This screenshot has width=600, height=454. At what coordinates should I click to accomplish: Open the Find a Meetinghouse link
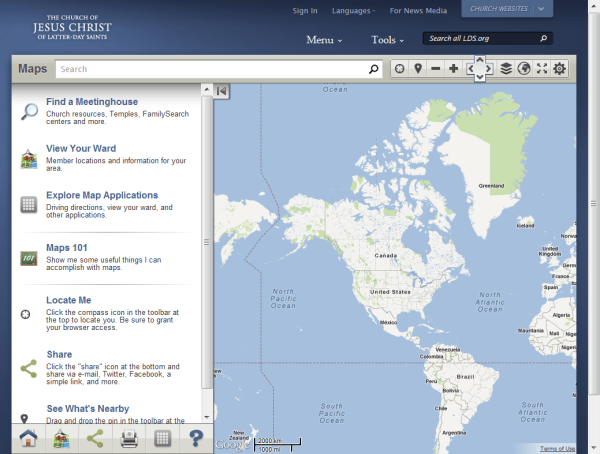point(92,102)
